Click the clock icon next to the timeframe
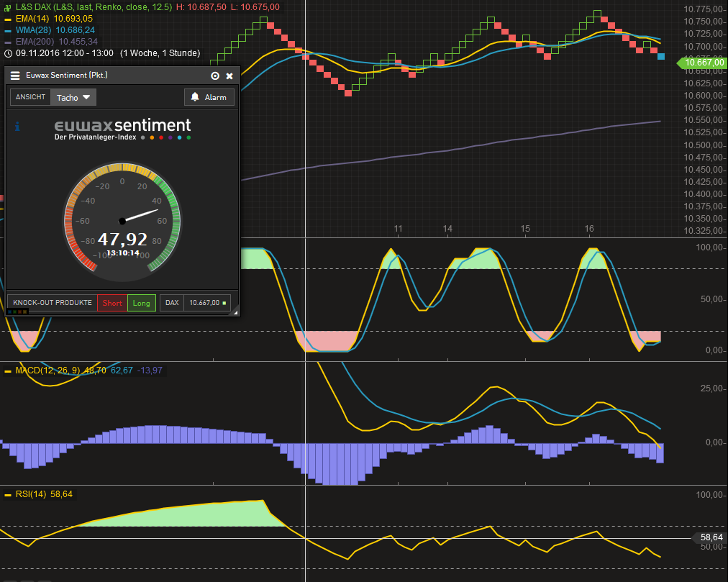This screenshot has height=582, width=728. 7,53
